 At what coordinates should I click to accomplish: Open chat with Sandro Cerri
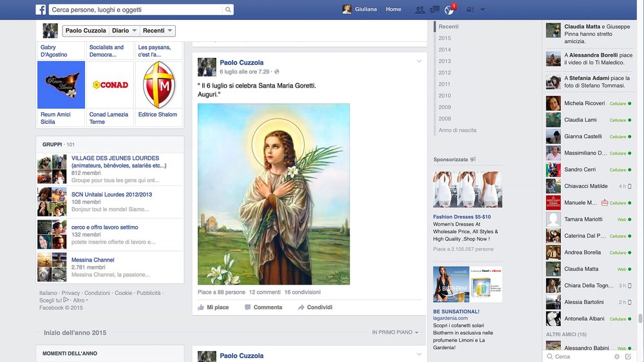coord(589,169)
